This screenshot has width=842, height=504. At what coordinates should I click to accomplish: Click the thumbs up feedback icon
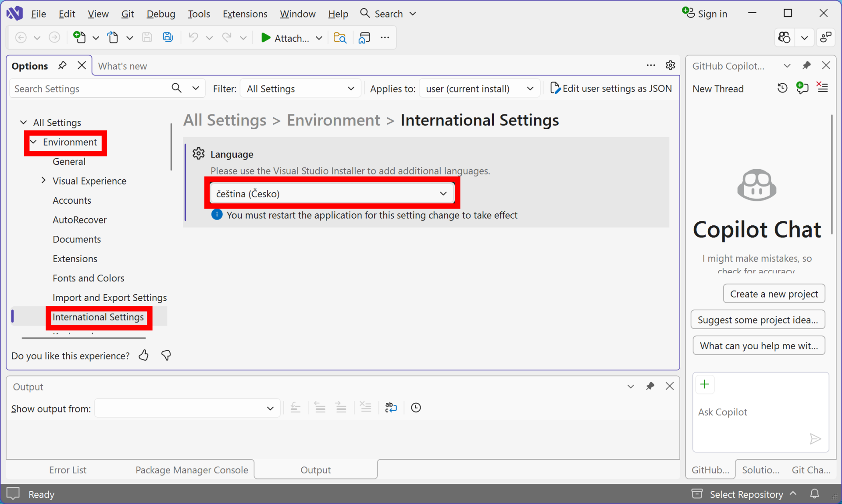(144, 355)
